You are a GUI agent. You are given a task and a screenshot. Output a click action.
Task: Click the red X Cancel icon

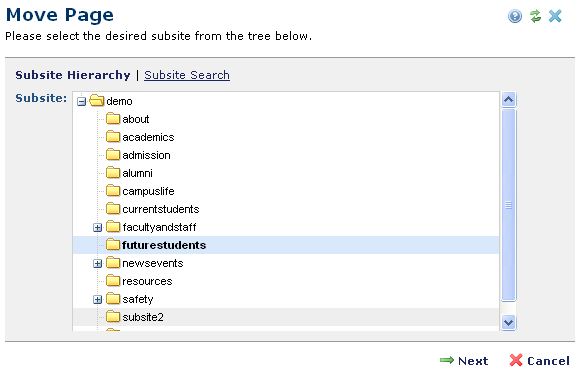516,360
